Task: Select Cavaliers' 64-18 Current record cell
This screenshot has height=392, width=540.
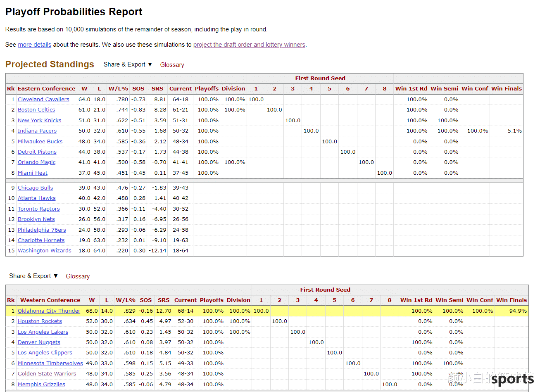Action: click(x=181, y=100)
